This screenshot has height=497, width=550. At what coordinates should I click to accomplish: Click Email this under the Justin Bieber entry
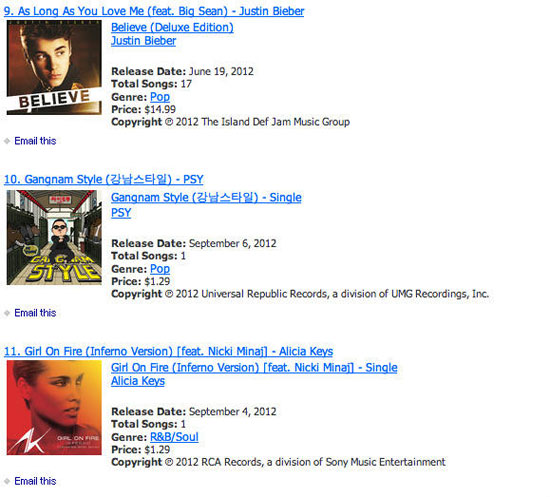tap(35, 141)
